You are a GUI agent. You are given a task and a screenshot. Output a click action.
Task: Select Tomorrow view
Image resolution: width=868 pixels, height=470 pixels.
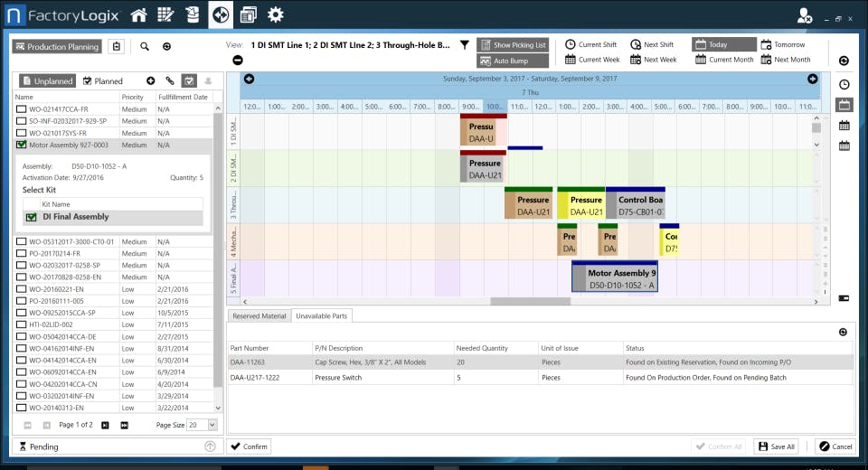(783, 44)
